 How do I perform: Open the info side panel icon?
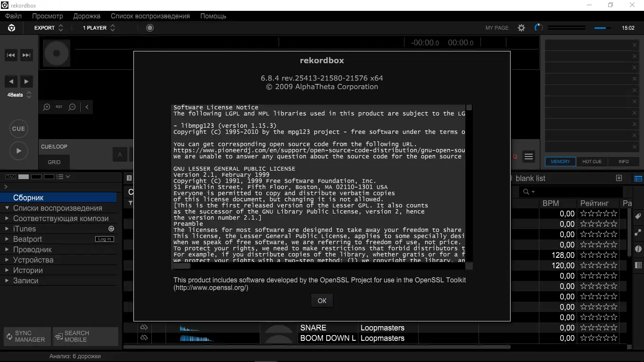coord(638,248)
